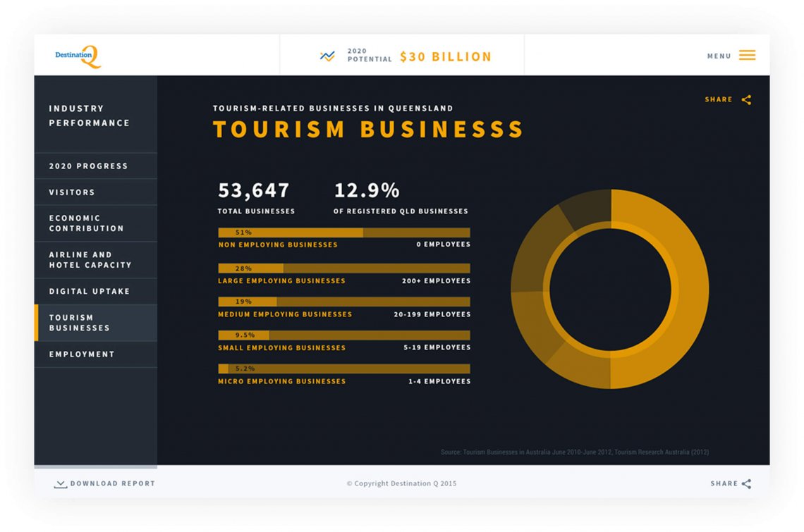The image size is (804, 532).
Task: Click the 5.2% micro employing businesses bar
Action: coord(344,369)
